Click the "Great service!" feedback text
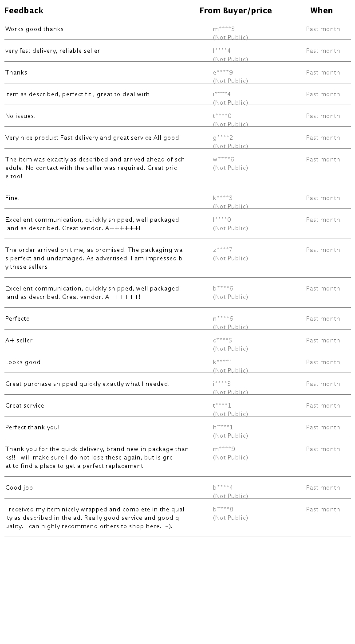 click(x=25, y=406)
